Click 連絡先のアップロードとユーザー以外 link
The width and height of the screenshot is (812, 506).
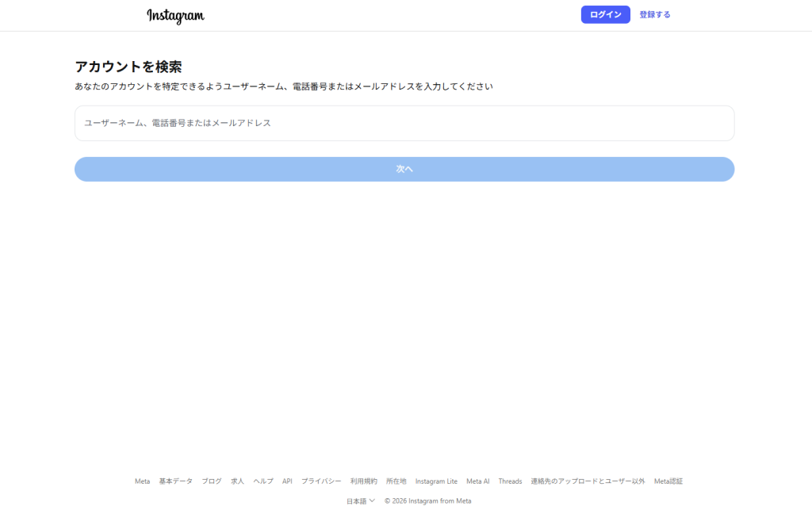pos(588,481)
